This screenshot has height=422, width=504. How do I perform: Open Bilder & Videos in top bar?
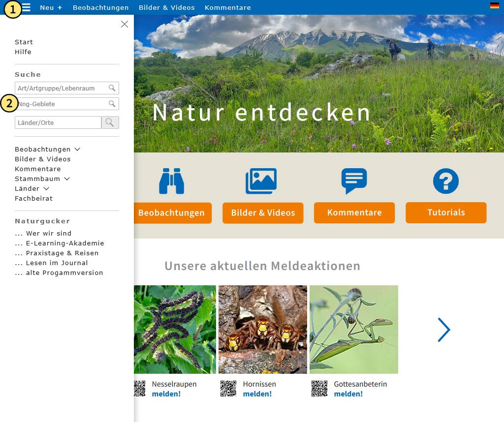[166, 7]
